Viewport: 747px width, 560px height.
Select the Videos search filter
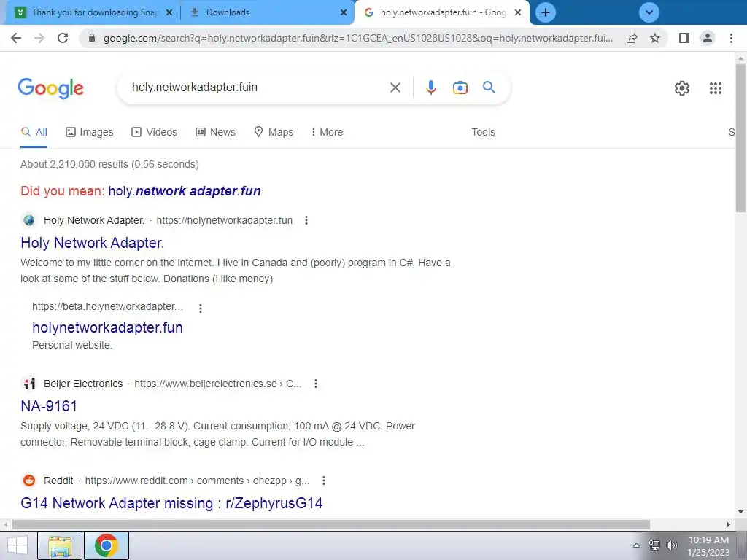[x=154, y=133]
